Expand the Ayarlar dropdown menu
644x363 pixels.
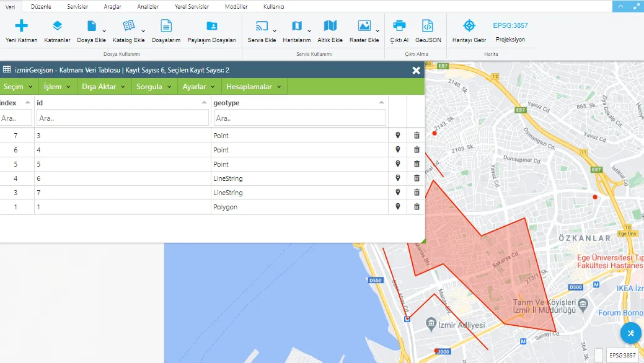click(x=199, y=87)
